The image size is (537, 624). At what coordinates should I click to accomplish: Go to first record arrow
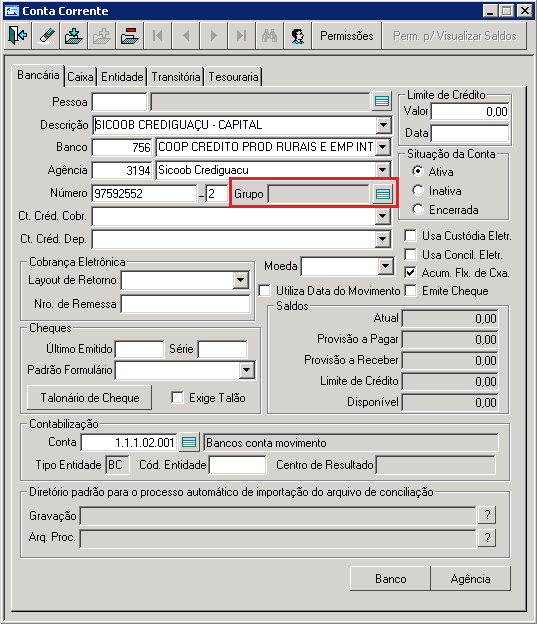click(x=158, y=36)
